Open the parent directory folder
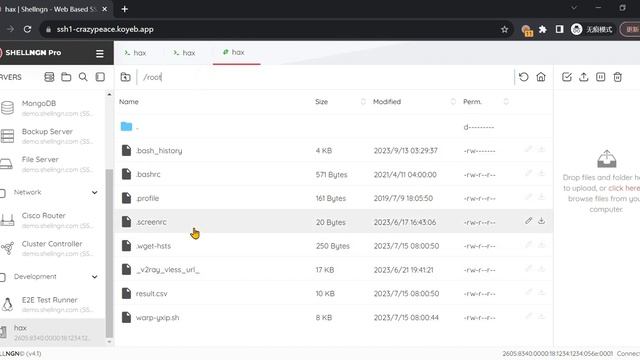The width and height of the screenshot is (640, 360). click(127, 127)
